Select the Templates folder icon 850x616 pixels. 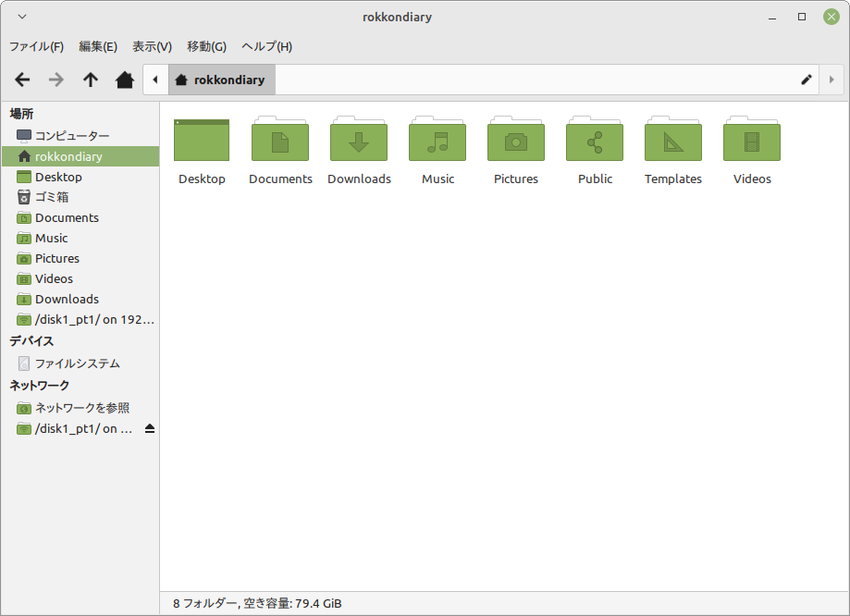click(673, 138)
